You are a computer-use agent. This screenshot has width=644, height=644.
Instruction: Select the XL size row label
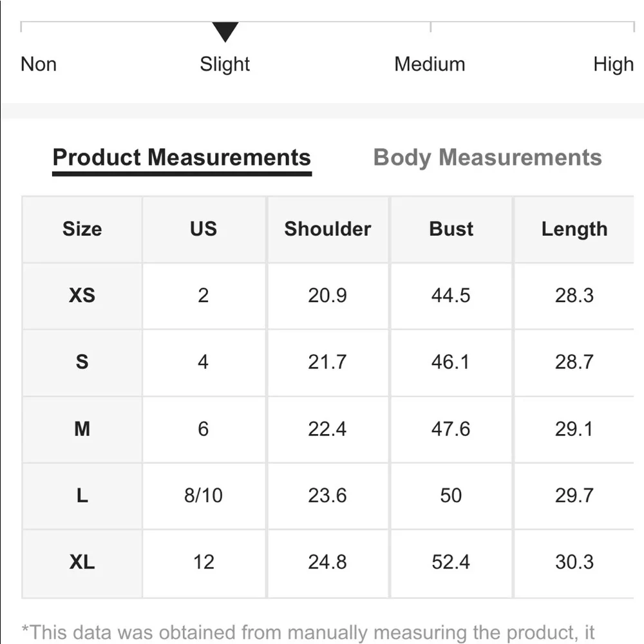(x=82, y=562)
